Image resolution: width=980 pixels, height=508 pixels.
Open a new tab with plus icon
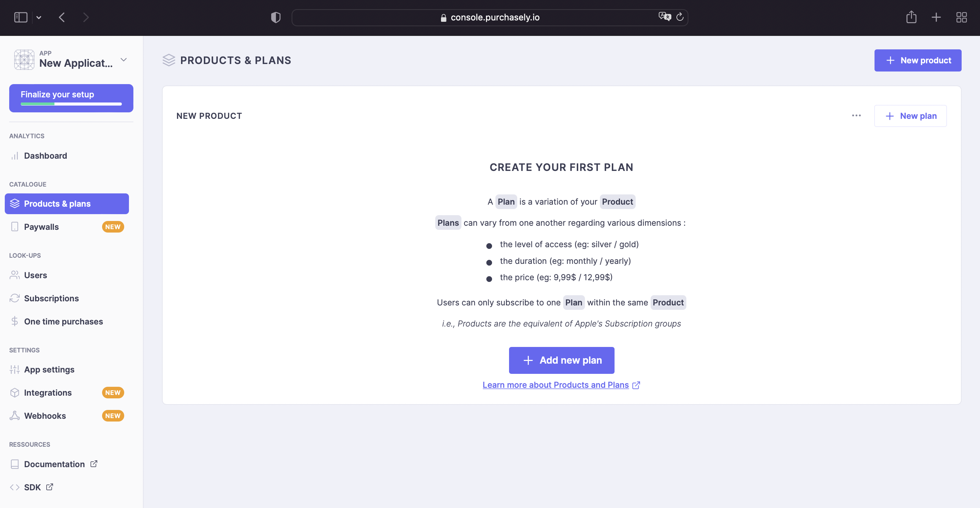tap(936, 17)
